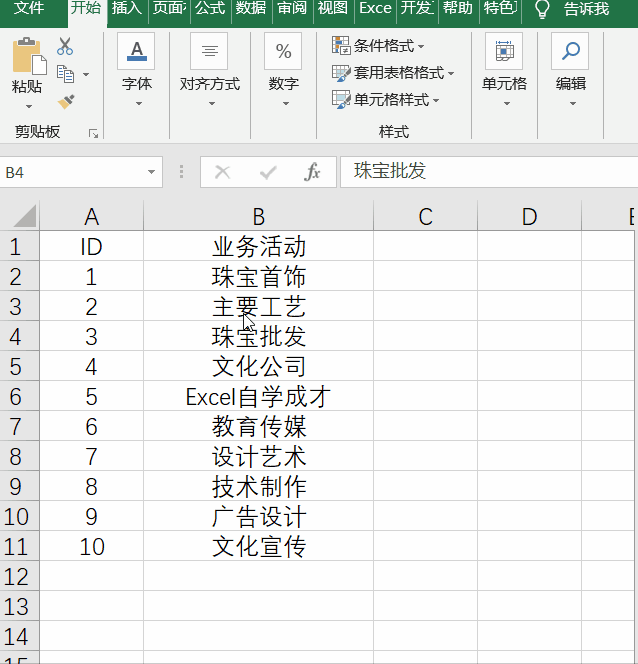Open the clipboard dialog launcher
Image resolution: width=638 pixels, height=664 pixels.
click(93, 134)
